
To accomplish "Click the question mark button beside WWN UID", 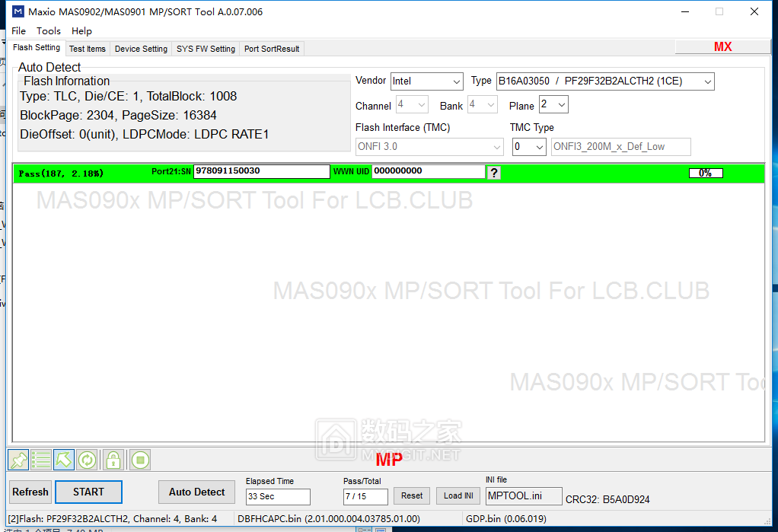I will pyautogui.click(x=494, y=173).
